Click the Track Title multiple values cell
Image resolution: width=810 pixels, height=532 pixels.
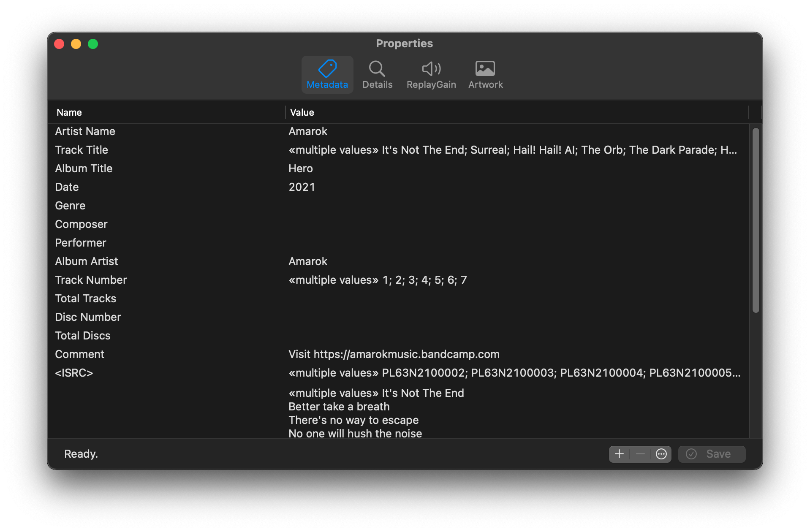513,150
